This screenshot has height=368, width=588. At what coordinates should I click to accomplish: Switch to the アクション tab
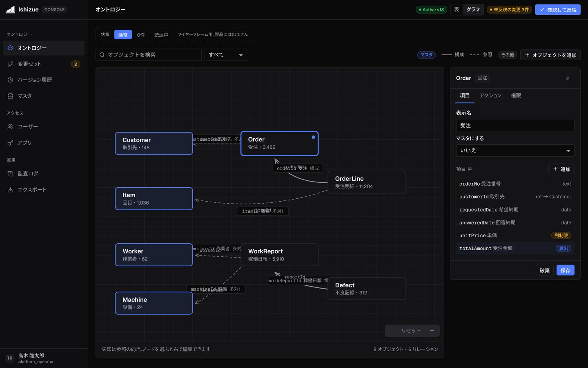(x=490, y=95)
